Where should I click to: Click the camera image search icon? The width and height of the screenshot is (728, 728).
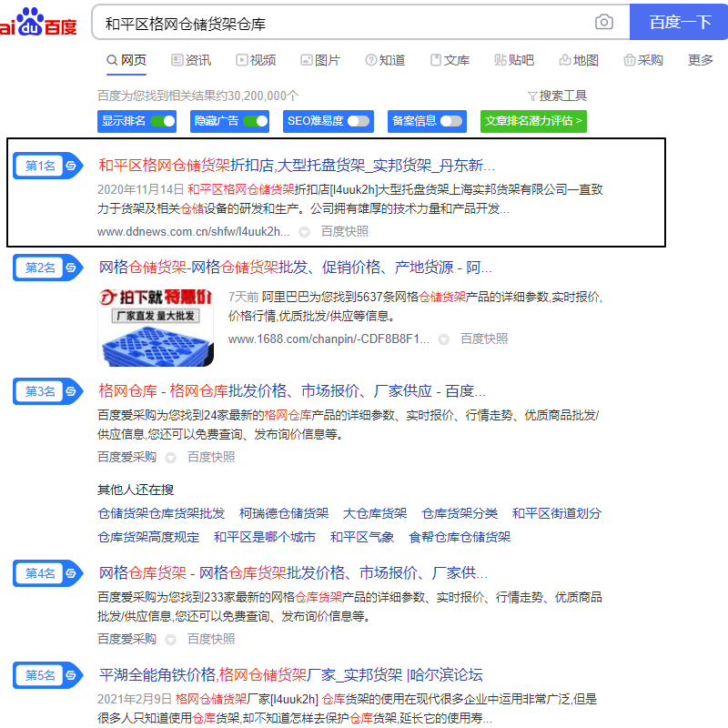603,22
